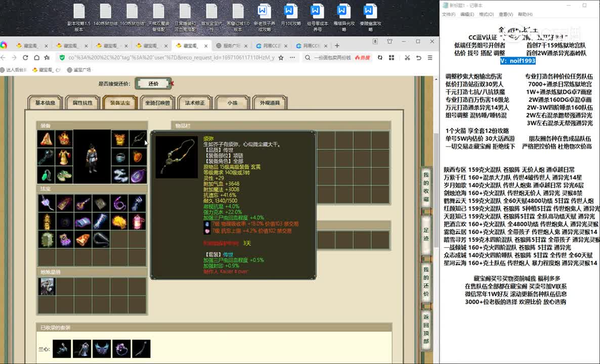Image resolution: width=600 pixels, height=364 pixels.
Task: Select the blue scroll book talisman icon
Action: pos(82,221)
